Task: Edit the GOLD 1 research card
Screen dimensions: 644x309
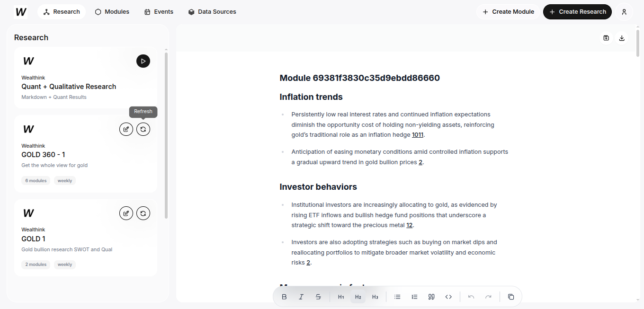Action: pyautogui.click(x=126, y=213)
